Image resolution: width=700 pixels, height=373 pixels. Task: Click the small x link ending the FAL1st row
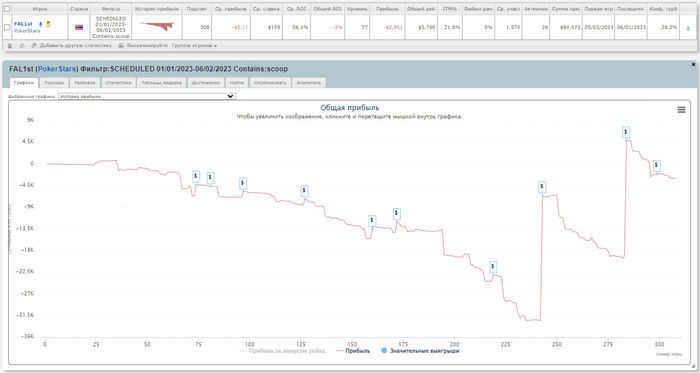[x=688, y=28]
